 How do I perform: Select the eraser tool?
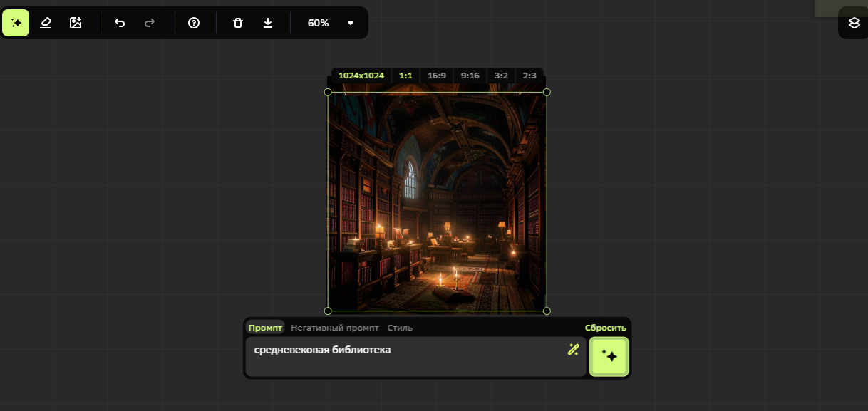tap(46, 23)
